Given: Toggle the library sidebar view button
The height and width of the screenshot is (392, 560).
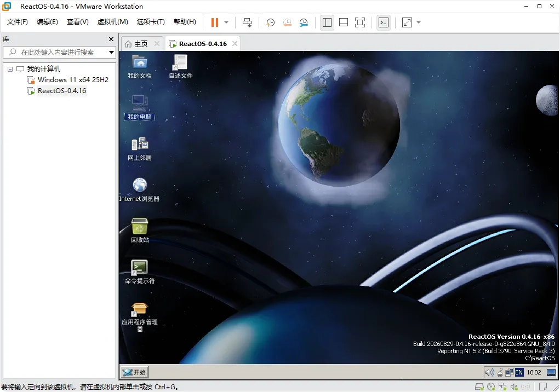Looking at the screenshot, I should (327, 22).
